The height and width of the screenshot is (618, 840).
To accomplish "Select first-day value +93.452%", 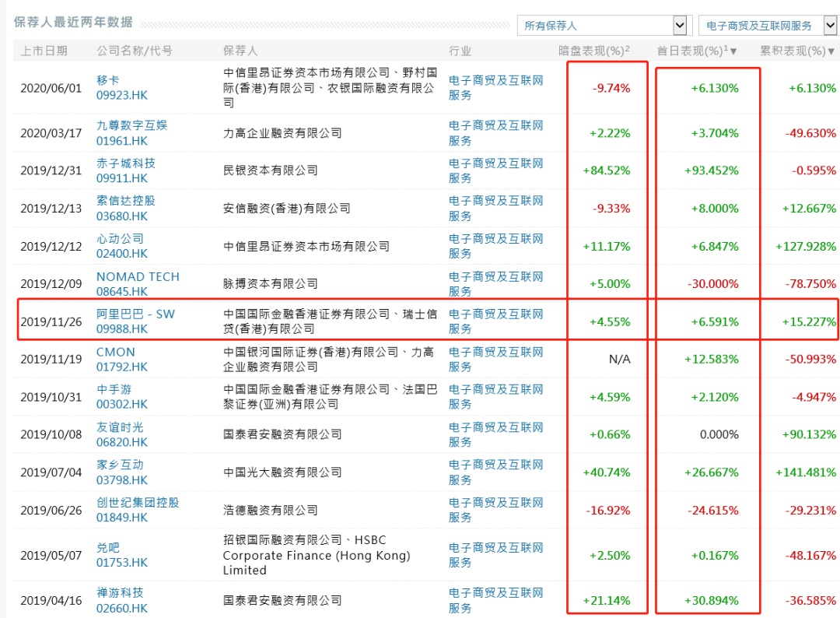I will (x=712, y=170).
